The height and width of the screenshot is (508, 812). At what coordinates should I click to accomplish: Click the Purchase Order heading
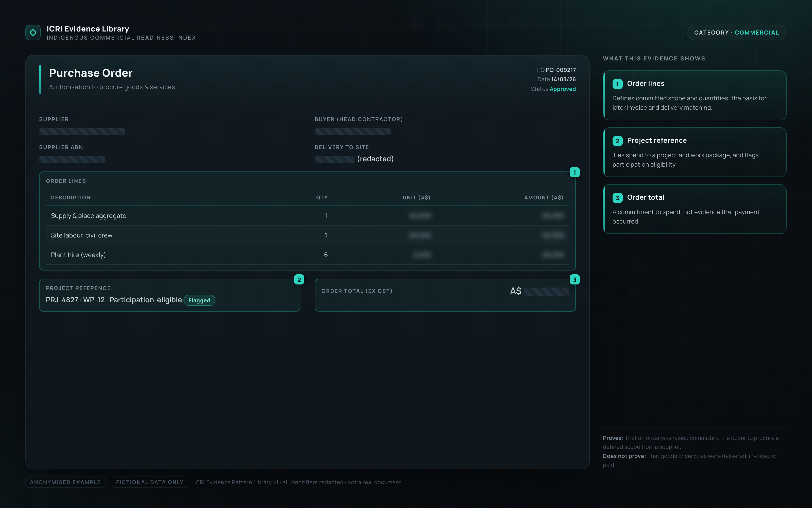coord(91,73)
